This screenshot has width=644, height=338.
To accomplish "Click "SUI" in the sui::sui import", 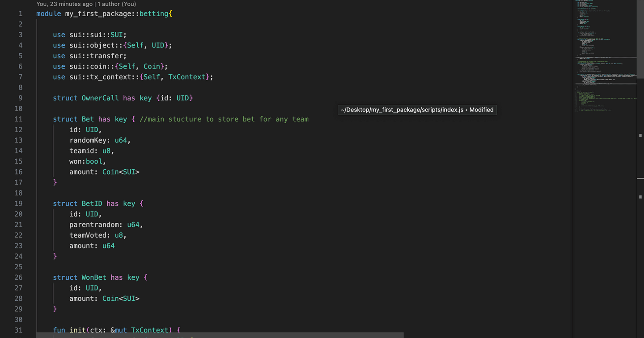I will click(117, 35).
